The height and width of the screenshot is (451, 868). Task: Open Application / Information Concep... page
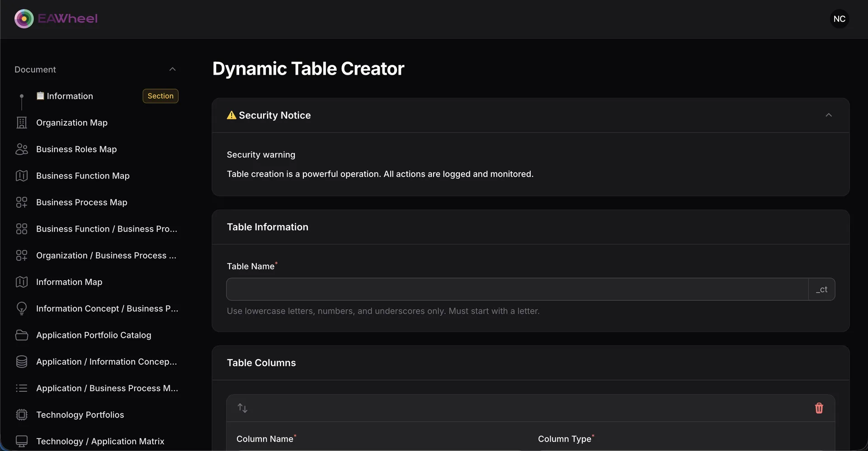coord(107,361)
